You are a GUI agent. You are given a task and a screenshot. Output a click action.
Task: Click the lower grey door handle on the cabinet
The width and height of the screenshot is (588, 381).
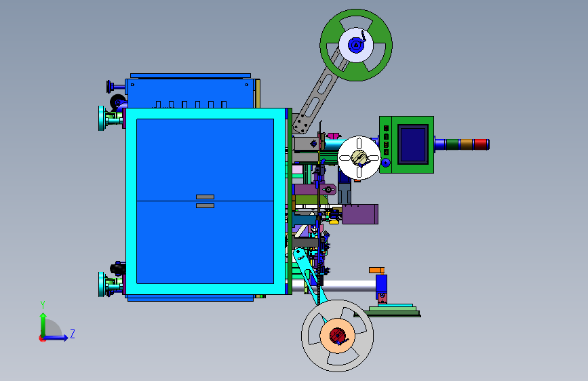click(205, 206)
